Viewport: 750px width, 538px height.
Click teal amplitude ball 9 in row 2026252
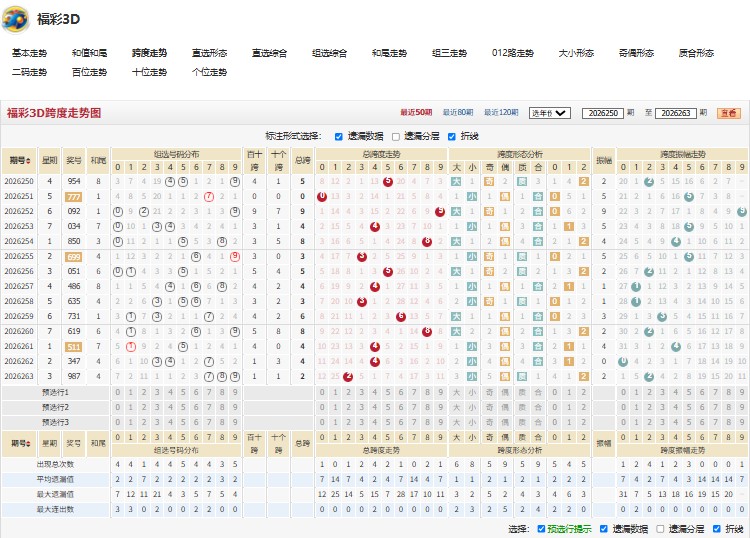pyautogui.click(x=741, y=211)
